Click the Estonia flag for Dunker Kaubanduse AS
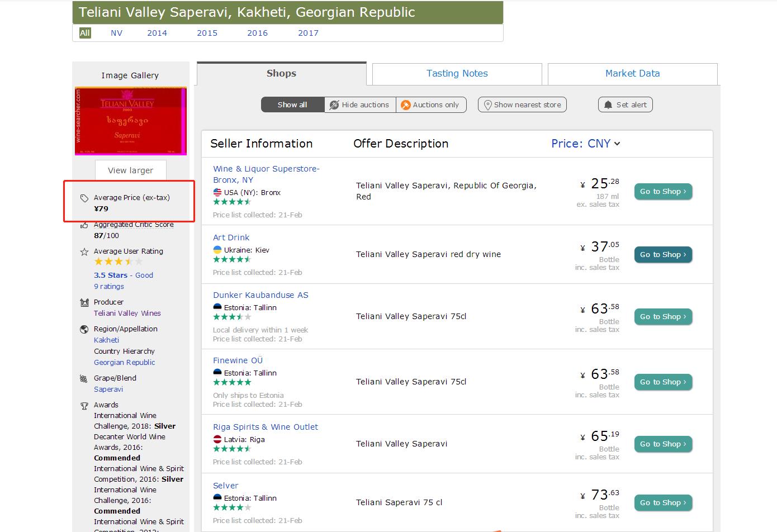This screenshot has height=532, width=777. 217,307
